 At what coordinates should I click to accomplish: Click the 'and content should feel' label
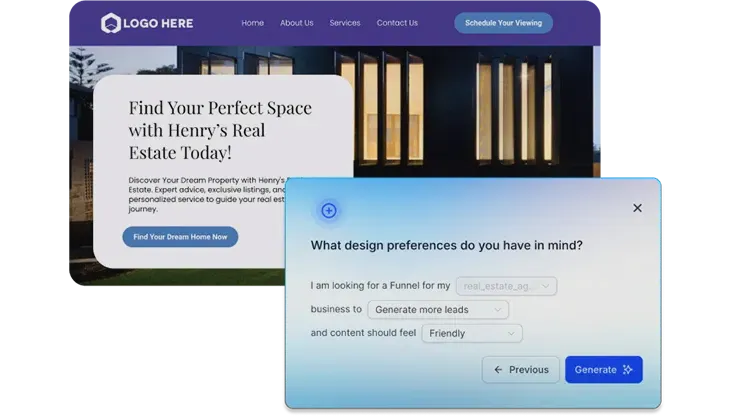(x=363, y=333)
